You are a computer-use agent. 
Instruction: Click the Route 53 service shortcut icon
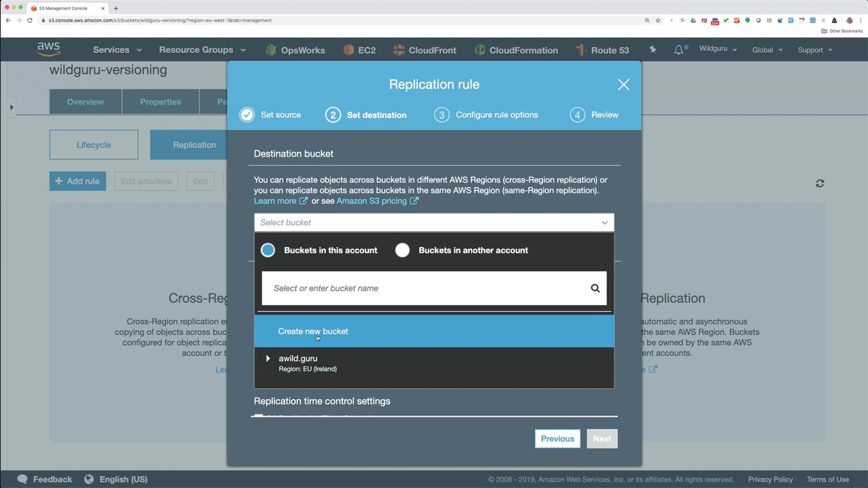click(580, 49)
